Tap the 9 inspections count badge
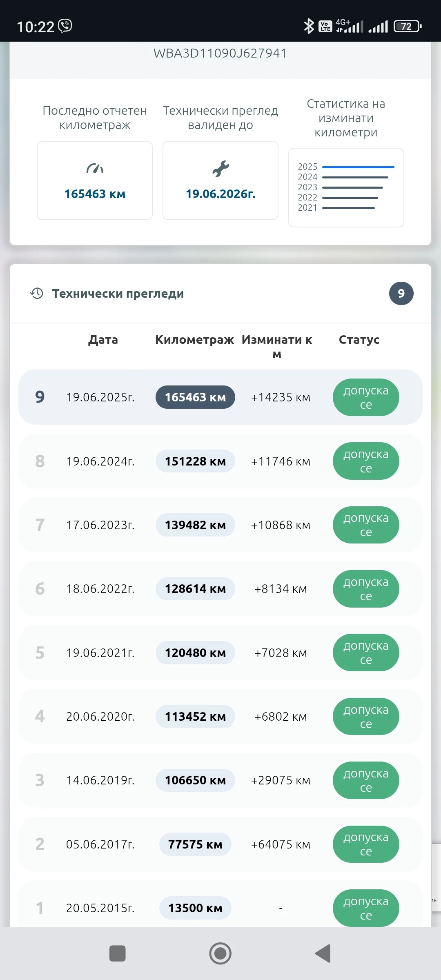Image resolution: width=441 pixels, height=980 pixels. 401,293
